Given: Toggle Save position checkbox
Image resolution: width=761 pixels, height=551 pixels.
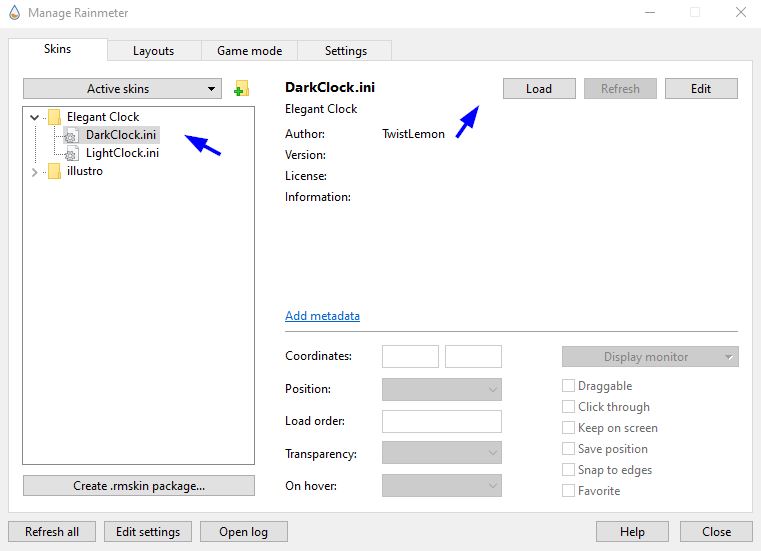Looking at the screenshot, I should coord(568,449).
